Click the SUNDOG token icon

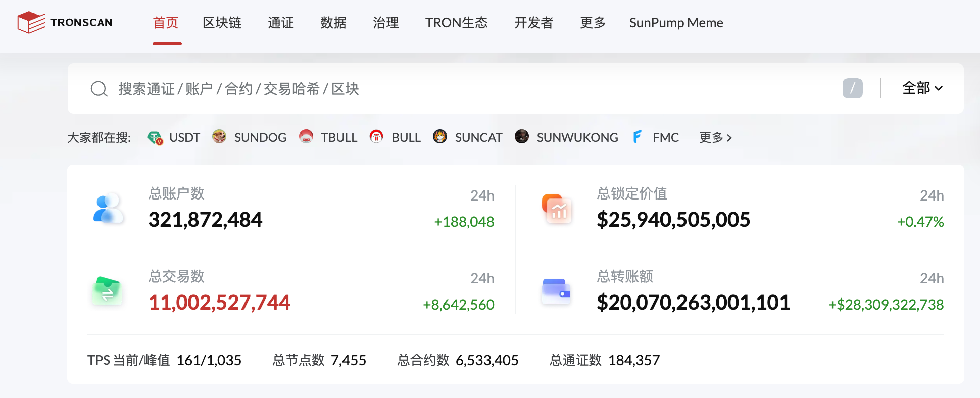point(219,136)
